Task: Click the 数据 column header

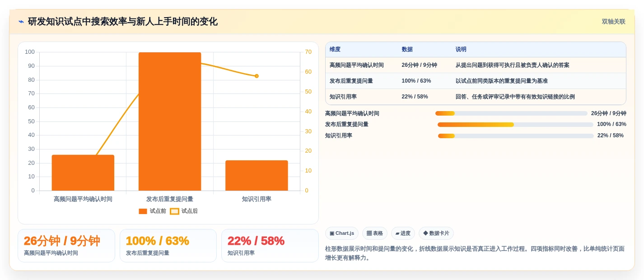Action: tap(407, 49)
